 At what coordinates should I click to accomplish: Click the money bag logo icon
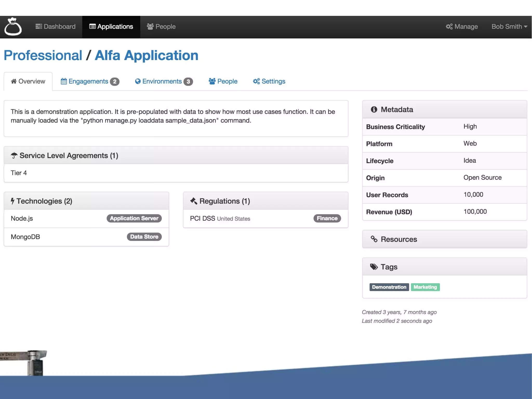(x=13, y=27)
